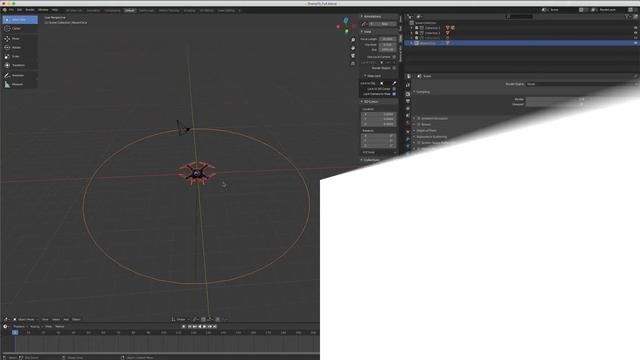Screen dimensions: 640x360
Task: Open the View Layer properties tab
Action: [408, 109]
